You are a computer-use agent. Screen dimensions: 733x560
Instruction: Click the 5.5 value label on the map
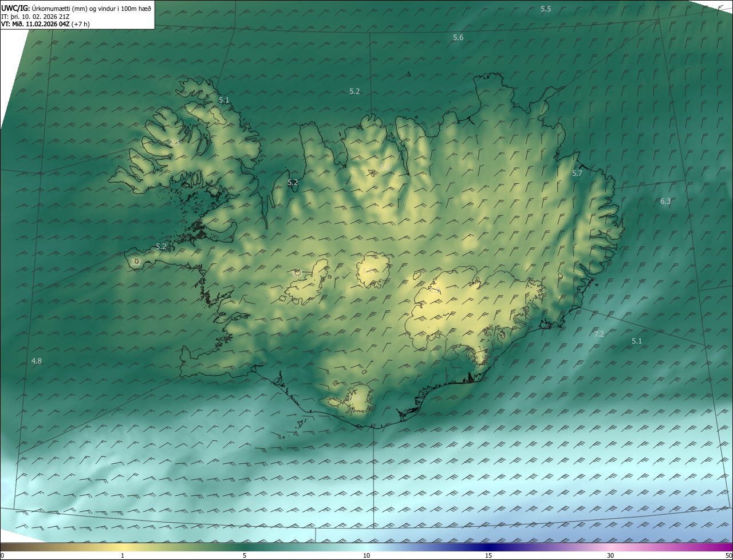pyautogui.click(x=546, y=9)
